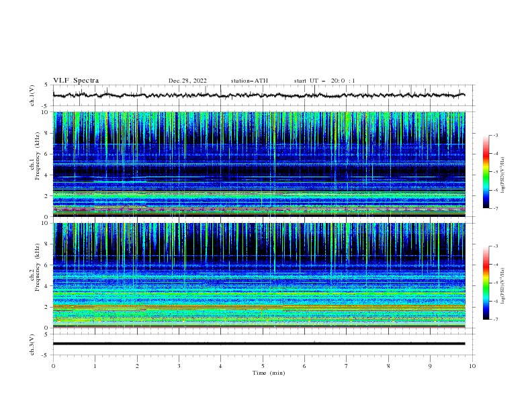Click the "-3" tick on the lower colorbar
The width and height of the screenshot is (532, 411).
[x=495, y=246]
